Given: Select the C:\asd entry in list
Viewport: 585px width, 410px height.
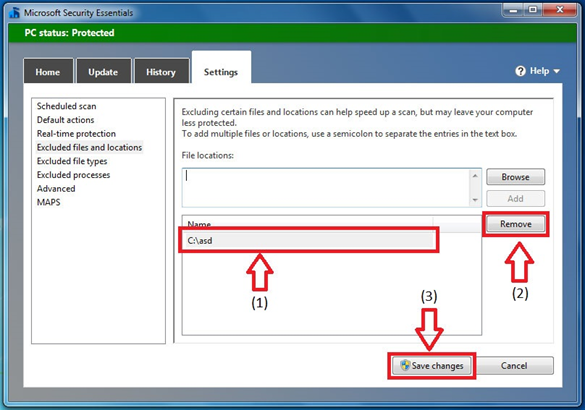Looking at the screenshot, I should point(309,241).
